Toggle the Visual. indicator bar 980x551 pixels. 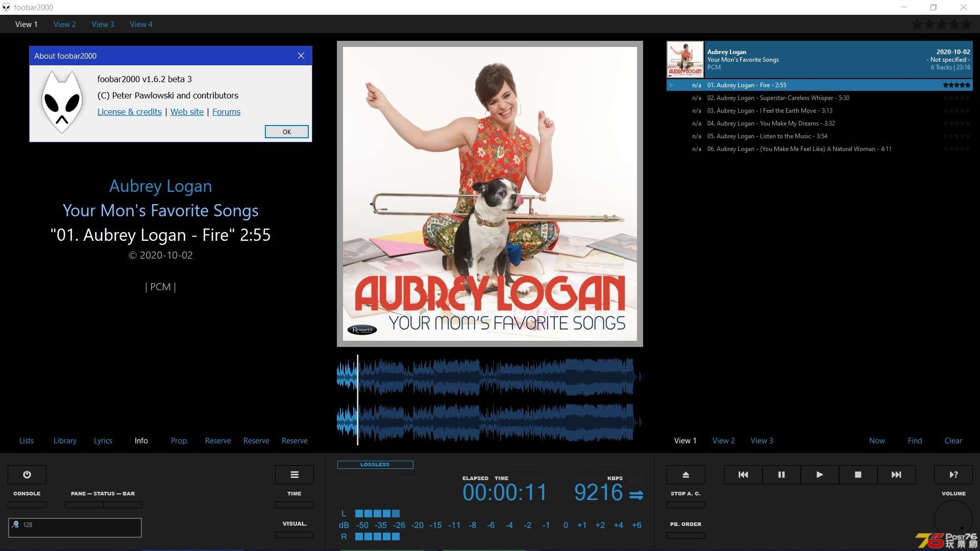click(x=295, y=535)
